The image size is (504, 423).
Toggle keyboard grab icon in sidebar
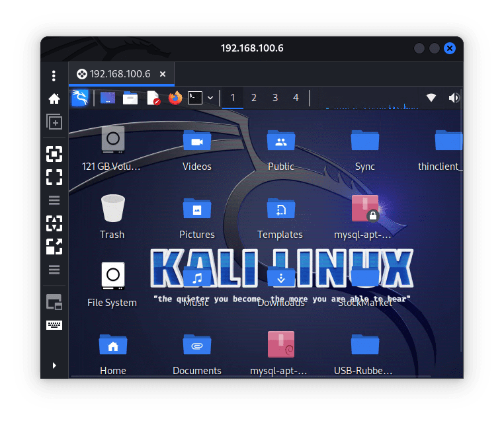(54, 325)
